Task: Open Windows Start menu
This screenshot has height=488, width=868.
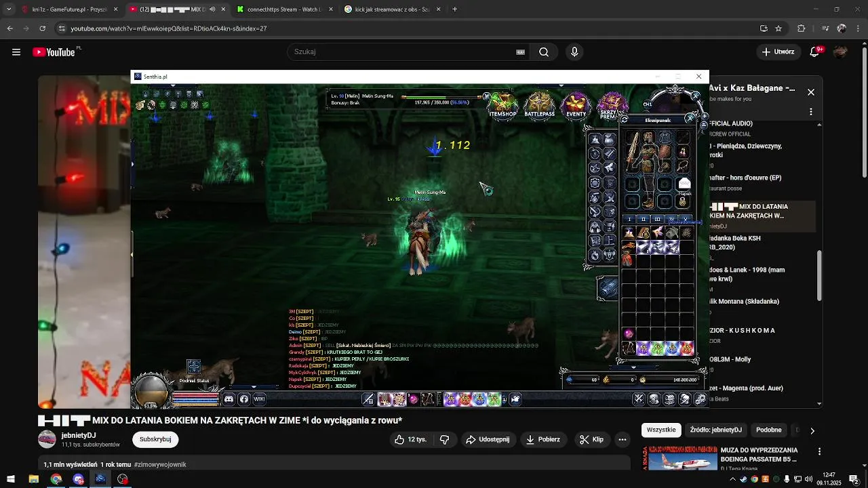Action: tap(11, 479)
